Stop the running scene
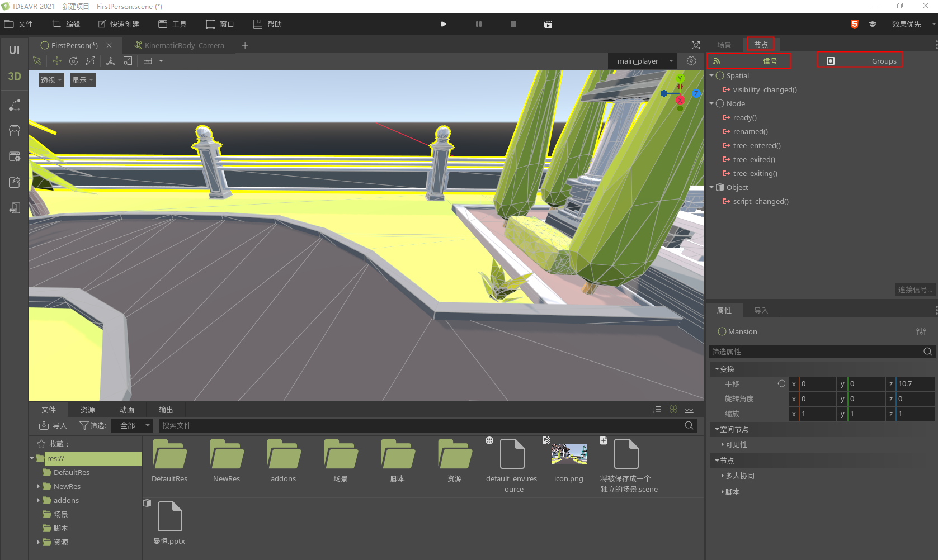The image size is (938, 560). coord(513,24)
